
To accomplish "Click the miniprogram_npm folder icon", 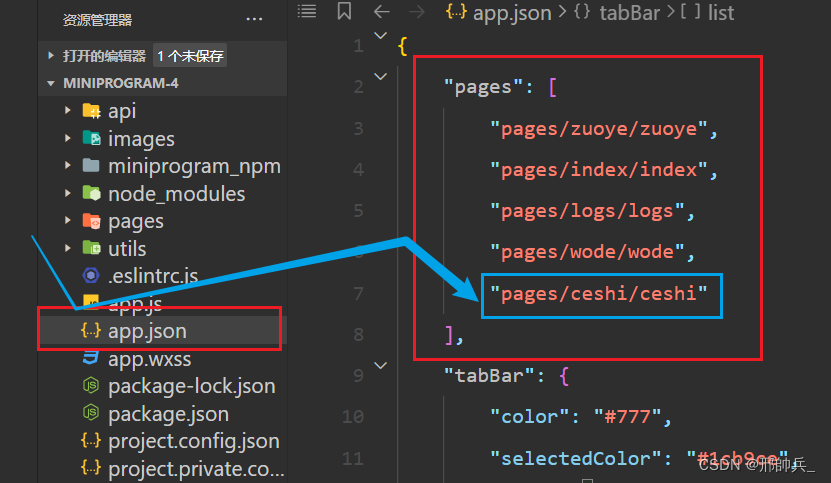I will (x=91, y=166).
